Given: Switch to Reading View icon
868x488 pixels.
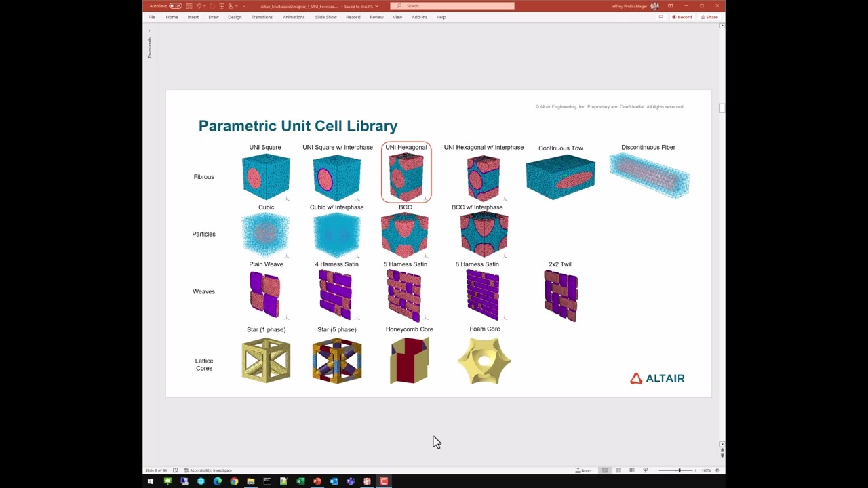Looking at the screenshot, I should [x=632, y=470].
